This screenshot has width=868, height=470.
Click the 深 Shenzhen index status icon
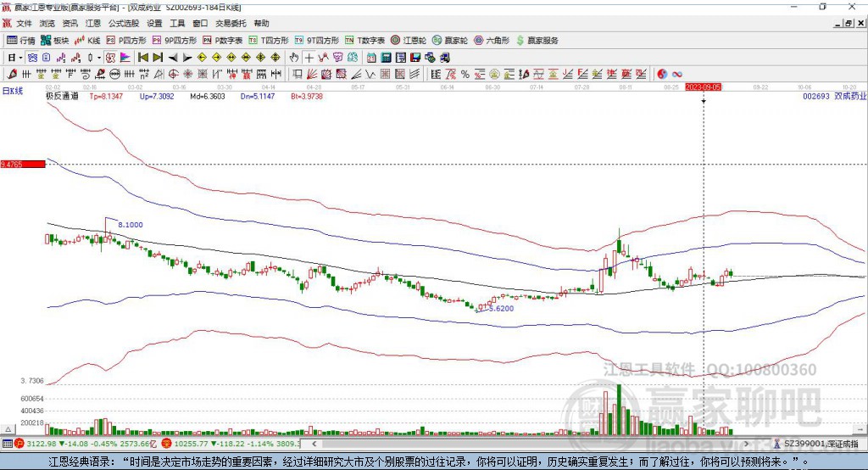click(167, 444)
